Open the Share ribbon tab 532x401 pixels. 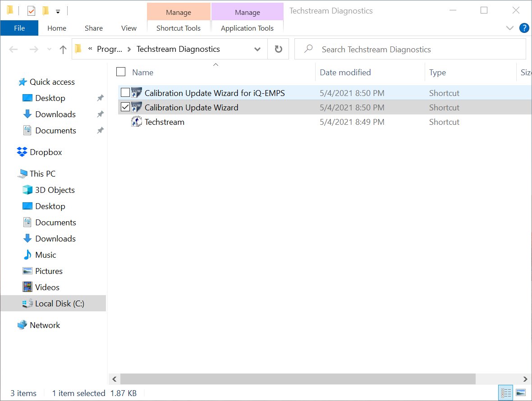point(94,28)
